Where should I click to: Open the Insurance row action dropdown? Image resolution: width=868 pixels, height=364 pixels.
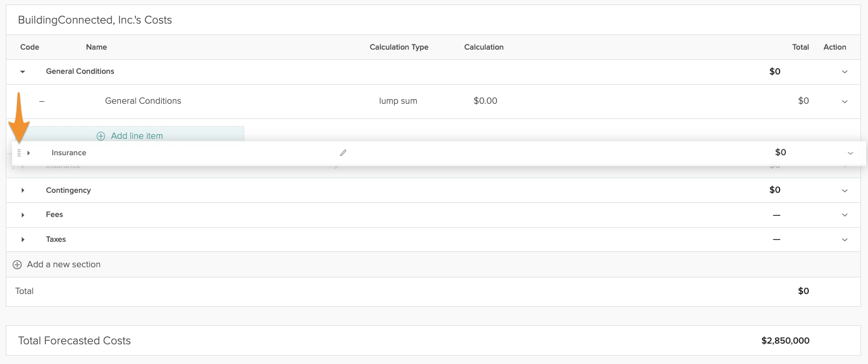pos(850,153)
